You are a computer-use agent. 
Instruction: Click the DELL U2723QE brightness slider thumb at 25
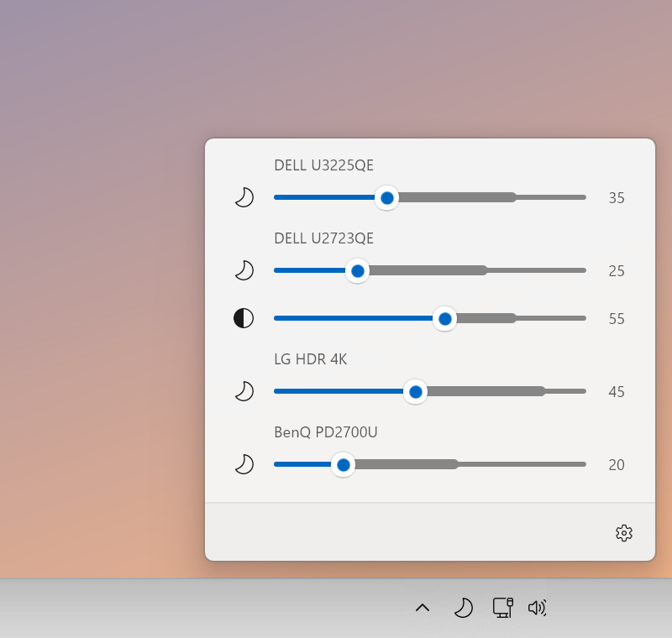point(358,270)
